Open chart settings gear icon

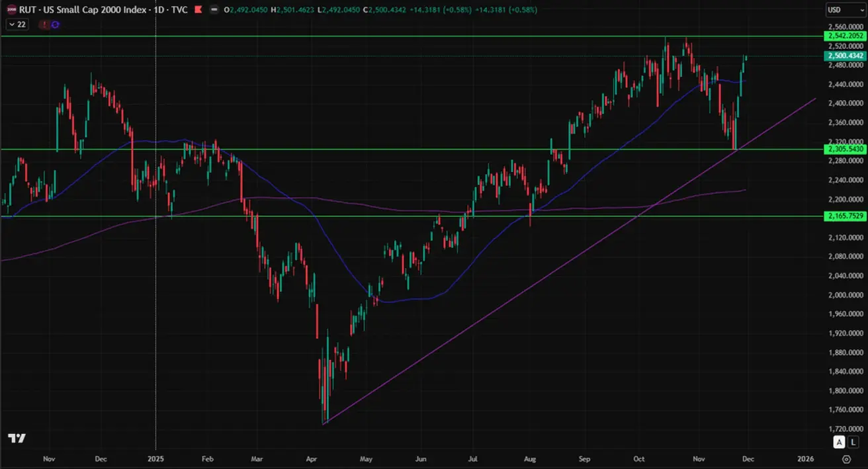click(x=846, y=458)
